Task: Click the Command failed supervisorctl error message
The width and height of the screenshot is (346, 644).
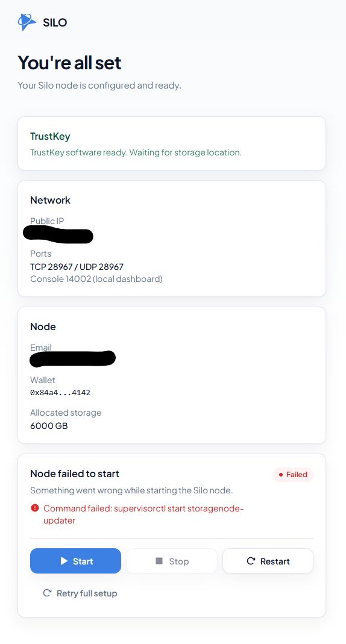Action: tap(143, 514)
